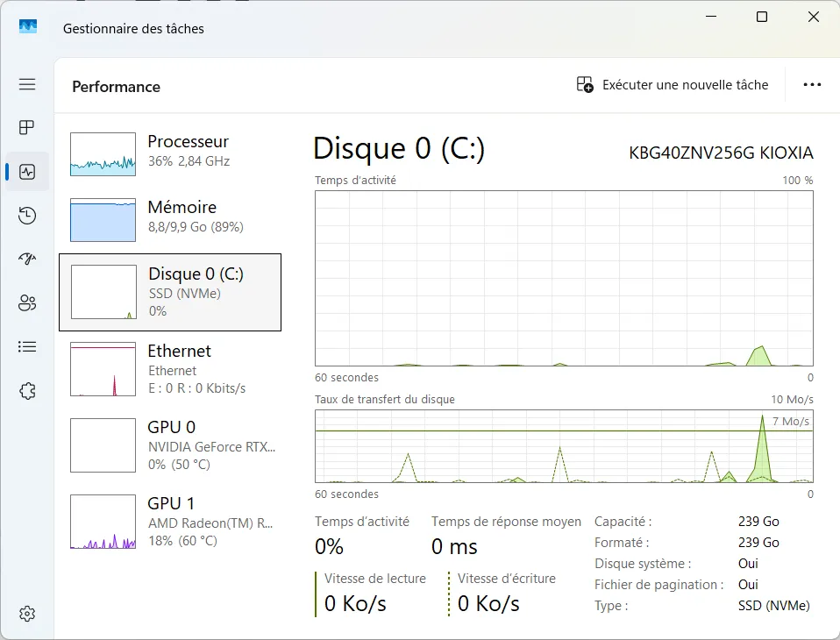Click the Type SSD (NVMe) value
The image size is (840, 640).
coord(773,606)
